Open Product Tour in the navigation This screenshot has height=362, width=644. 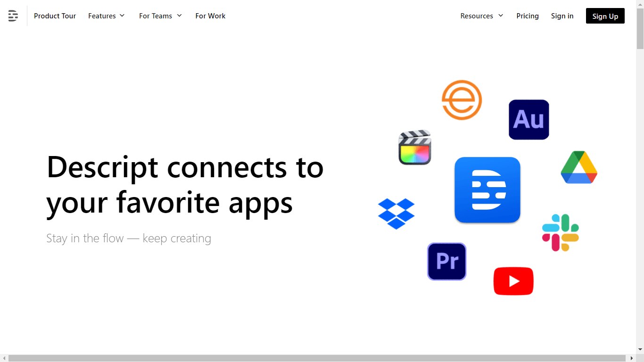click(x=55, y=16)
